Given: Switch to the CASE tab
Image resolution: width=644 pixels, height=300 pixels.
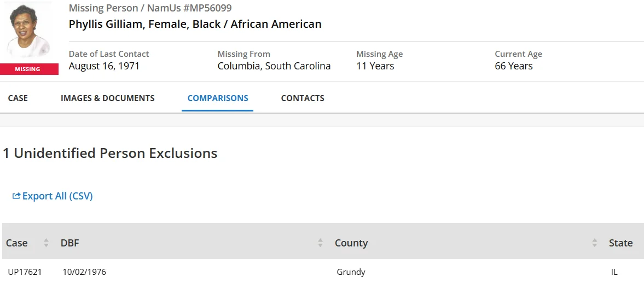Looking at the screenshot, I should (x=18, y=98).
